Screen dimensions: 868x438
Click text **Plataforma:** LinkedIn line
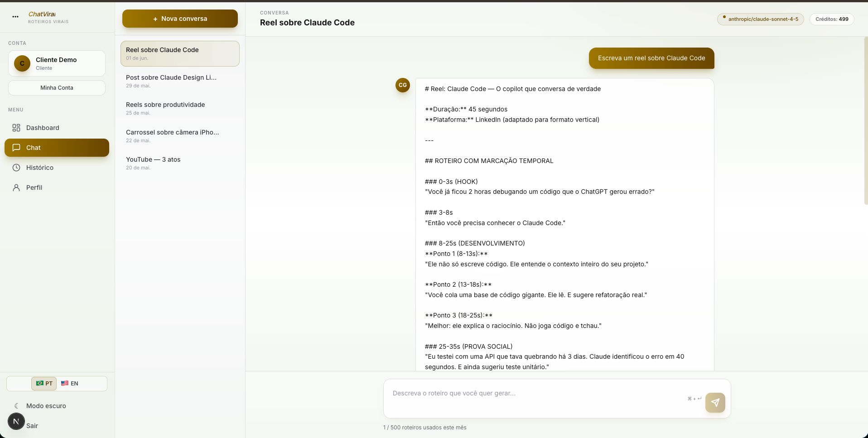(512, 120)
